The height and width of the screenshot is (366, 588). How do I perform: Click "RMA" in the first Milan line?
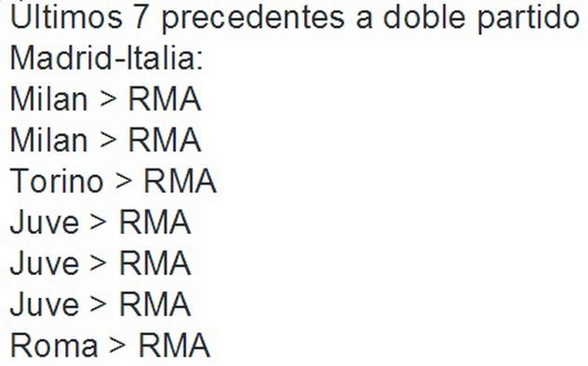165,99
